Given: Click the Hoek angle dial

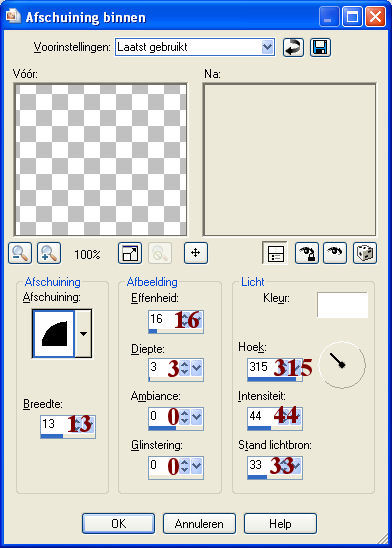Looking at the screenshot, I should coord(343,365).
